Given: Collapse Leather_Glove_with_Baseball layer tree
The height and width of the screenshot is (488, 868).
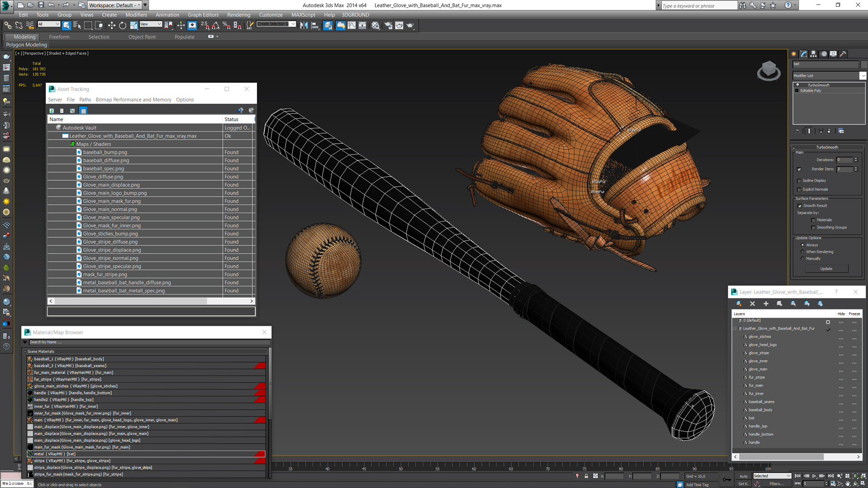Looking at the screenshot, I should pos(735,328).
